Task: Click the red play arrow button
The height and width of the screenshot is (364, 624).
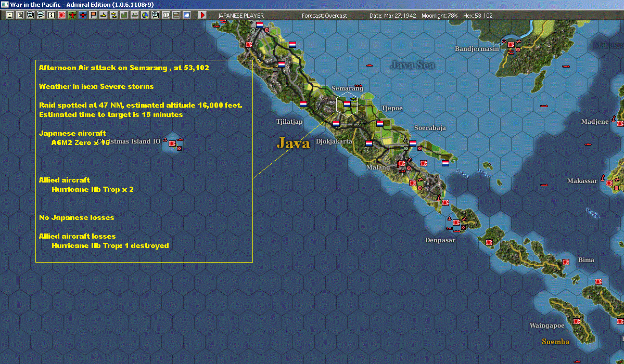Action: (202, 15)
